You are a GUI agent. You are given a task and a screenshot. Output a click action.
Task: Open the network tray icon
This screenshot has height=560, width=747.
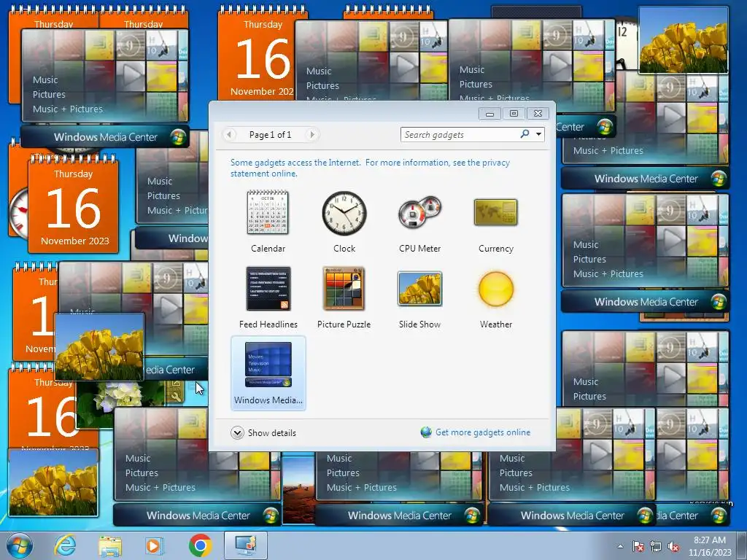tap(656, 546)
